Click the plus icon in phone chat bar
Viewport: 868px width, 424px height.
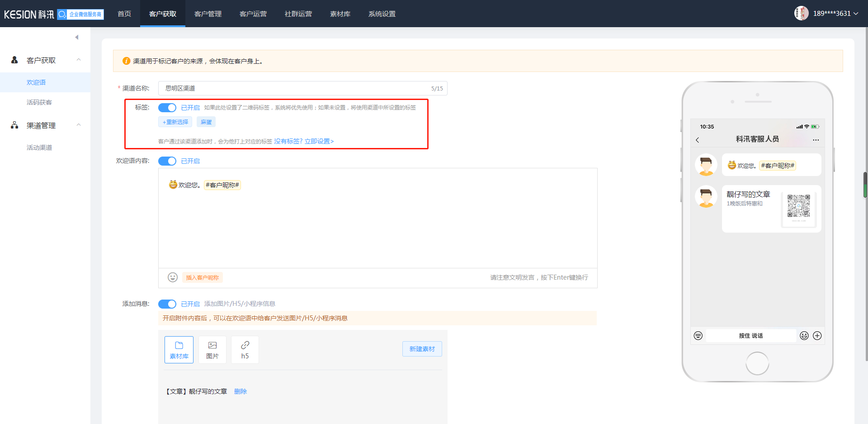coord(817,336)
